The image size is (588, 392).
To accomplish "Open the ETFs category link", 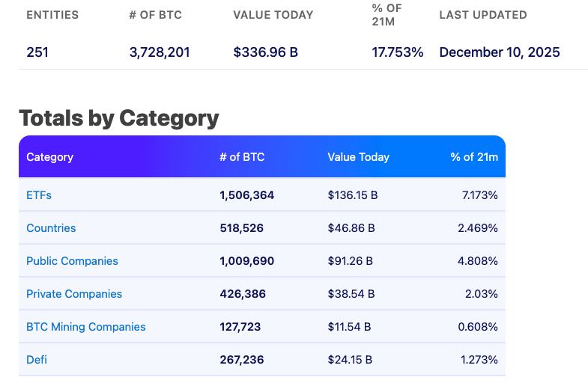I will click(39, 195).
